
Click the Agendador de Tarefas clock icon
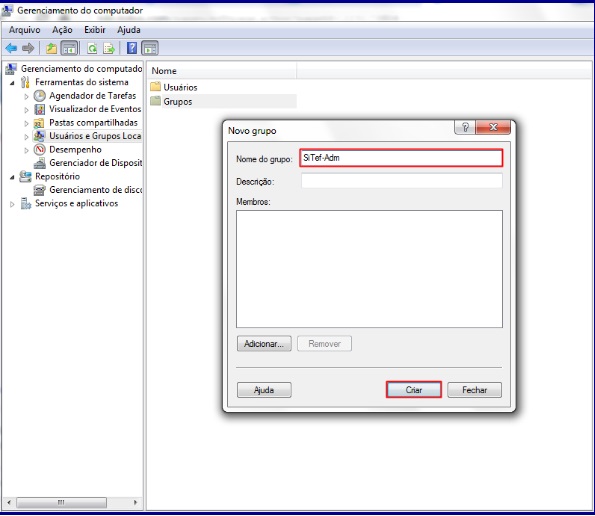click(39, 96)
